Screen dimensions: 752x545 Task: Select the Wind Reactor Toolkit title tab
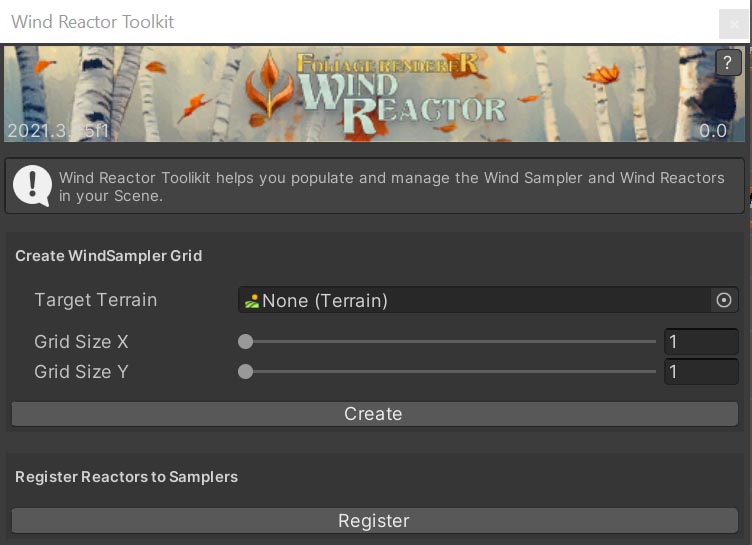coord(93,21)
